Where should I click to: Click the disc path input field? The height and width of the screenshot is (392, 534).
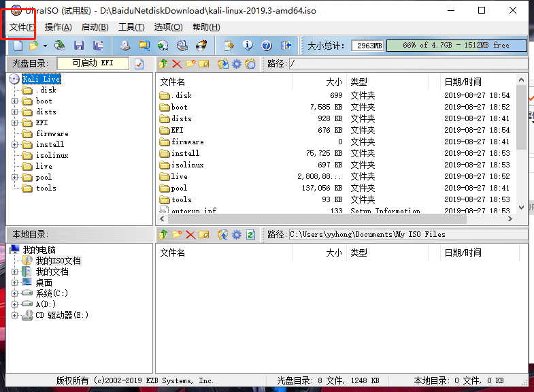coord(408,64)
